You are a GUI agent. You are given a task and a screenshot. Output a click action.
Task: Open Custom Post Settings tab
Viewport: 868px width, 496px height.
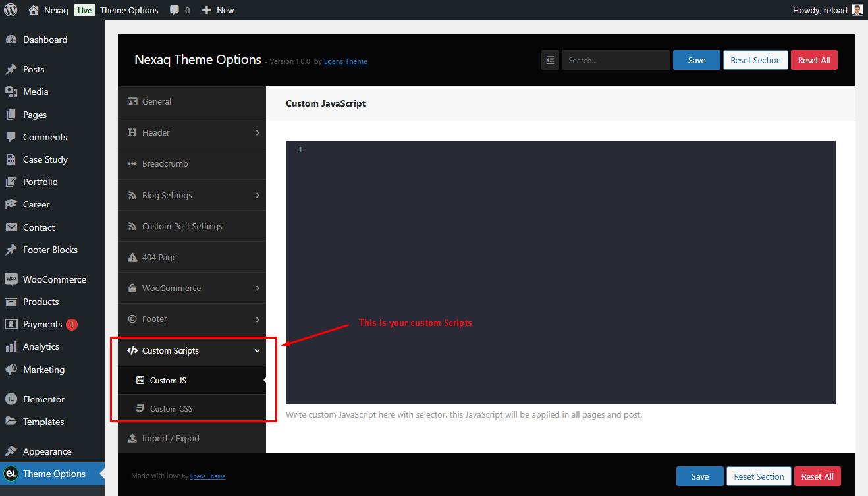(192, 226)
